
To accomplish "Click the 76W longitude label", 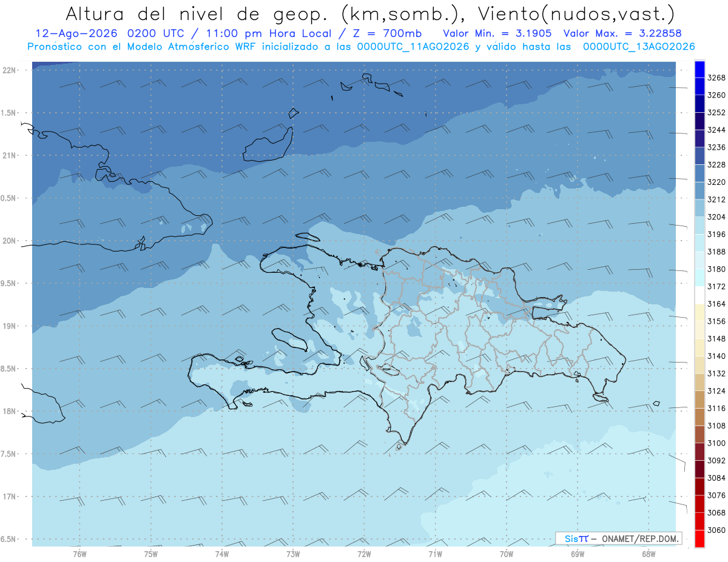I will coord(79,554).
